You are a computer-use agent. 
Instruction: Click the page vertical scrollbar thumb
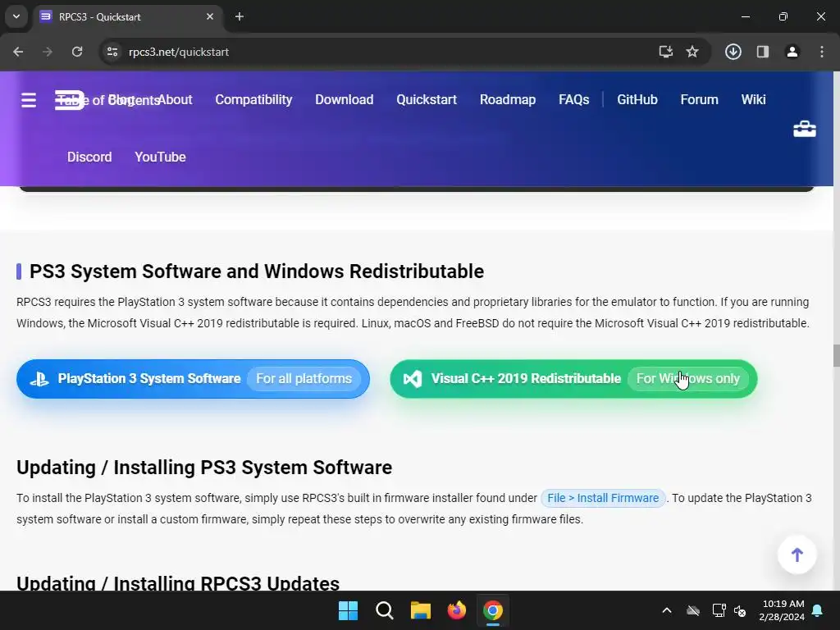tap(836, 356)
